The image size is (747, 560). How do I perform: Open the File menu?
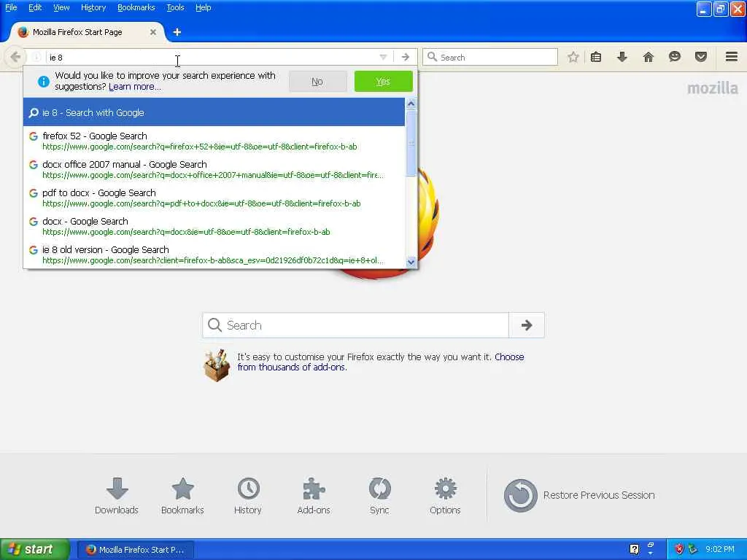[x=11, y=7]
